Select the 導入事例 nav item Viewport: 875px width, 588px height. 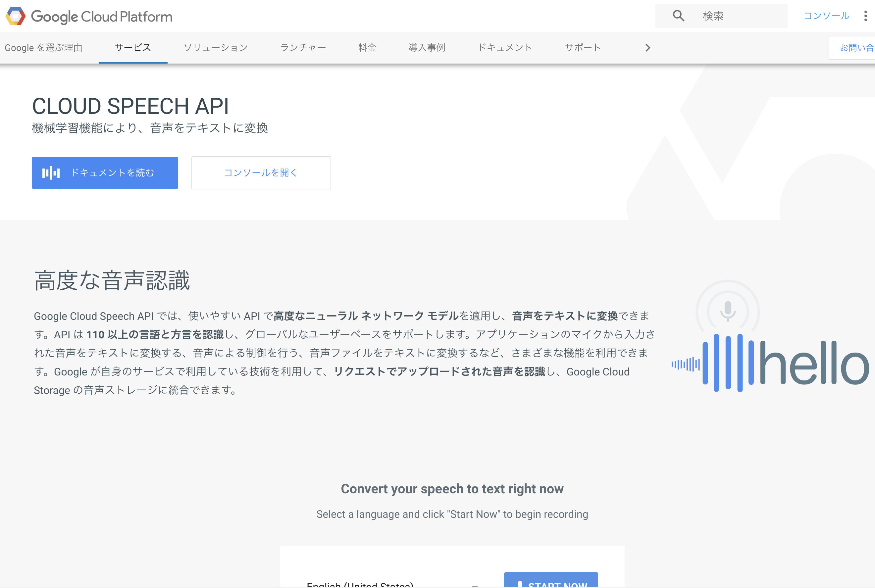pos(427,48)
